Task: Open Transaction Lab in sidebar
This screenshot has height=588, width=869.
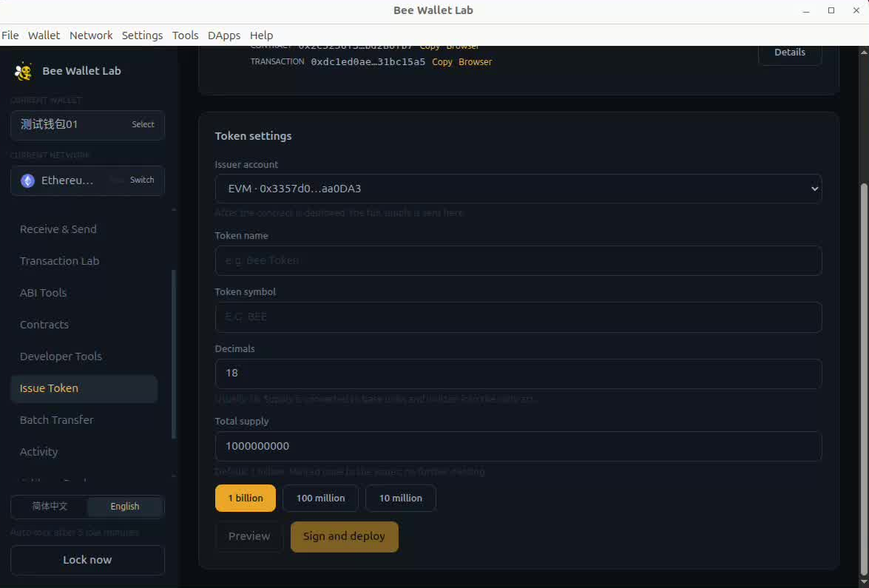Action: pos(84,261)
